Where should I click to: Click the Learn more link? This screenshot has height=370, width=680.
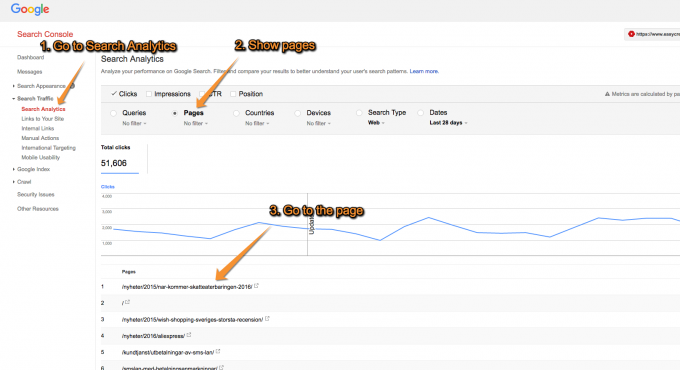pyautogui.click(x=424, y=71)
